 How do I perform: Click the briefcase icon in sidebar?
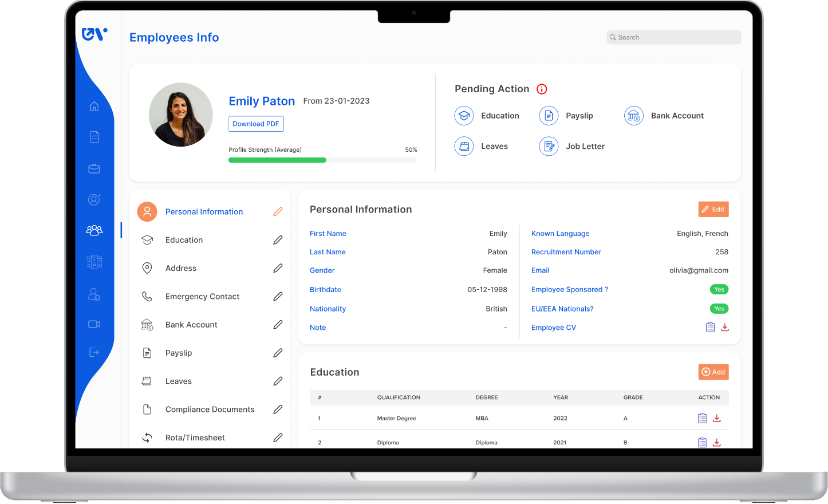[x=94, y=169]
